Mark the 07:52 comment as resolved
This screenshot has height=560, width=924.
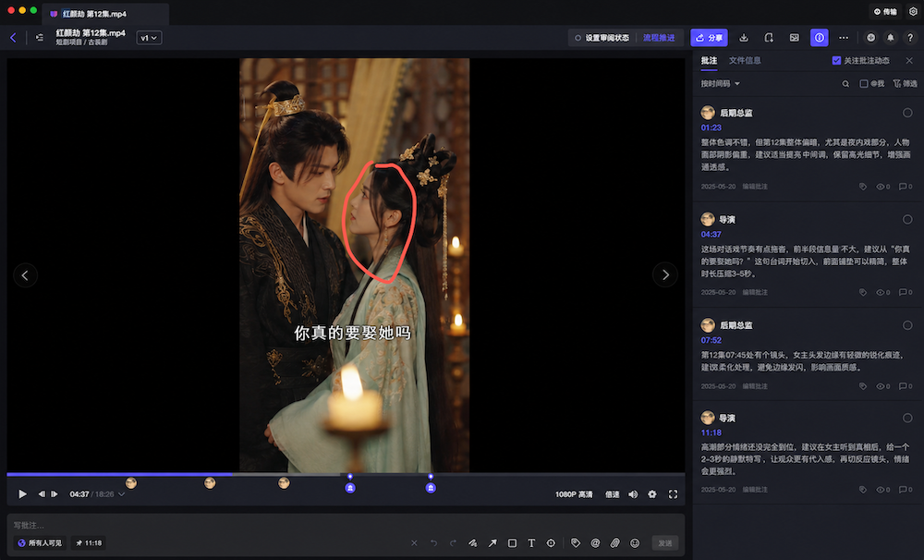point(907,324)
